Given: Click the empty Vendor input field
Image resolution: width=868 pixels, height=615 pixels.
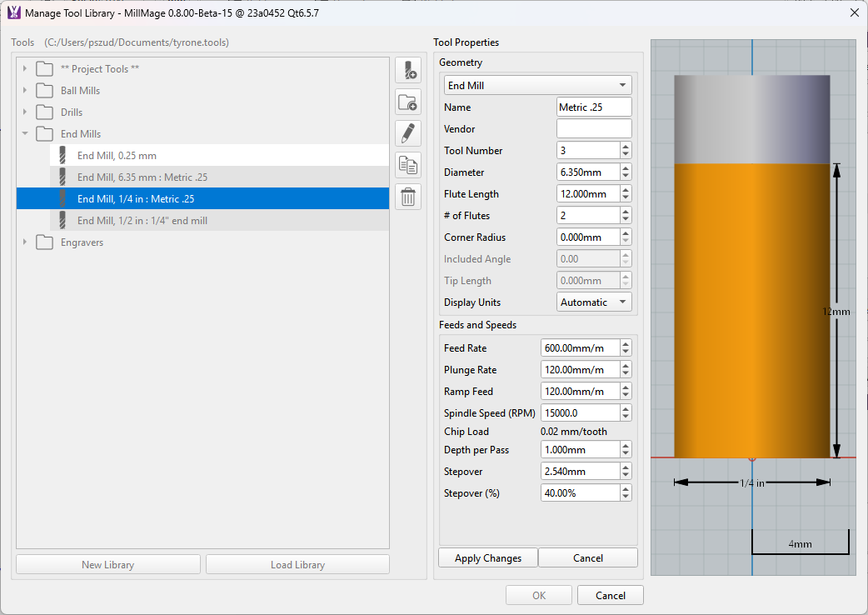Looking at the screenshot, I should [594, 128].
